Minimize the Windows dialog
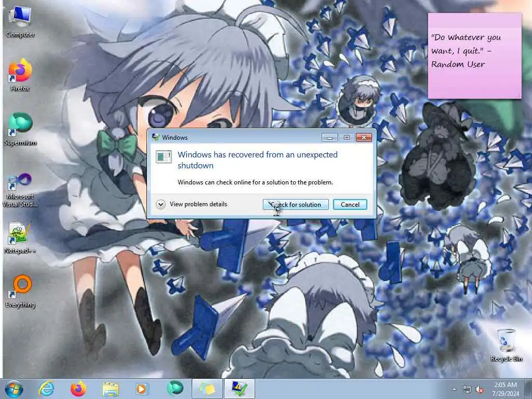 pos(329,137)
